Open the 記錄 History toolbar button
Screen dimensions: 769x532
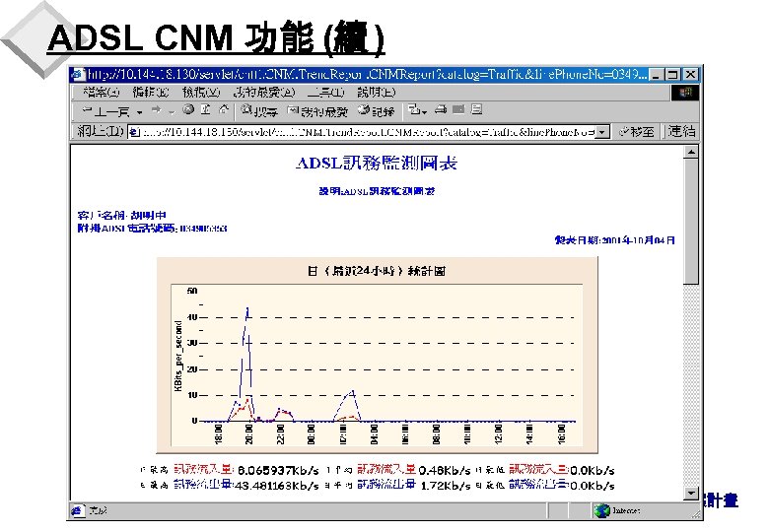point(377,110)
